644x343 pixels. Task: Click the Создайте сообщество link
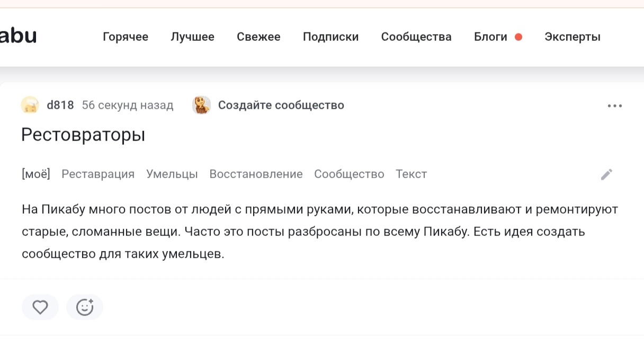281,105
